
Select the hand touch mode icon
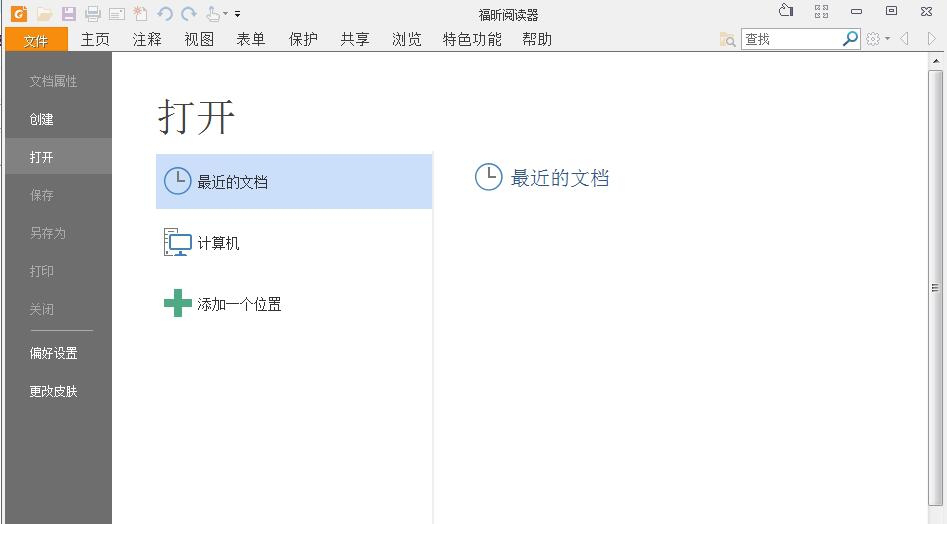(213, 13)
